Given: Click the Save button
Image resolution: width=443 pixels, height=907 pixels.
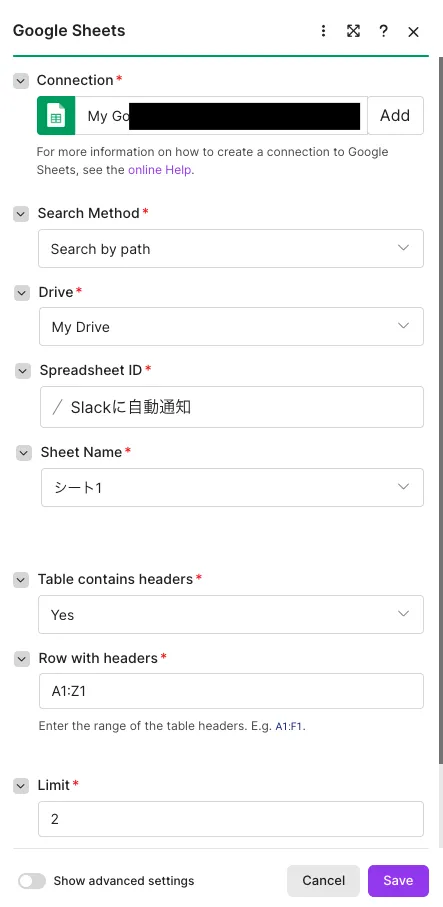Looking at the screenshot, I should [x=398, y=881].
